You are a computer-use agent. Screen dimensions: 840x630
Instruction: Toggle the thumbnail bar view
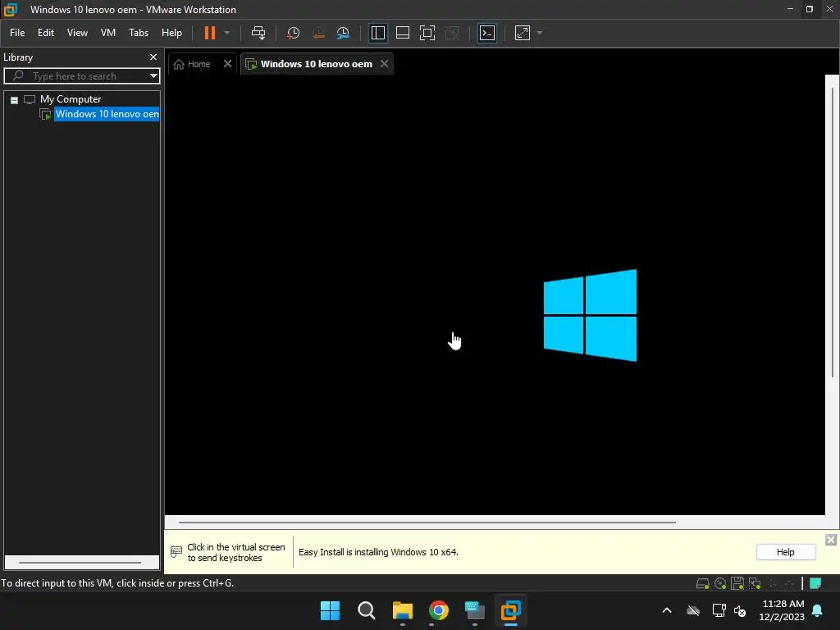[x=402, y=33]
